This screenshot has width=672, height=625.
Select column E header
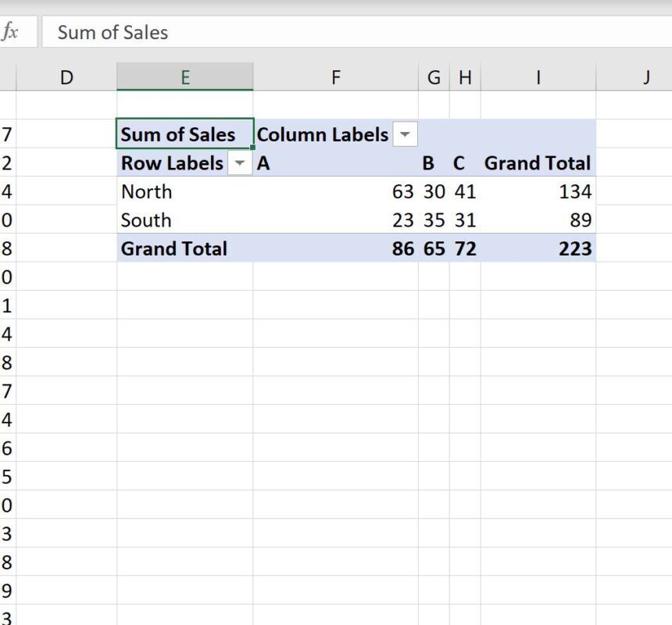tap(184, 77)
